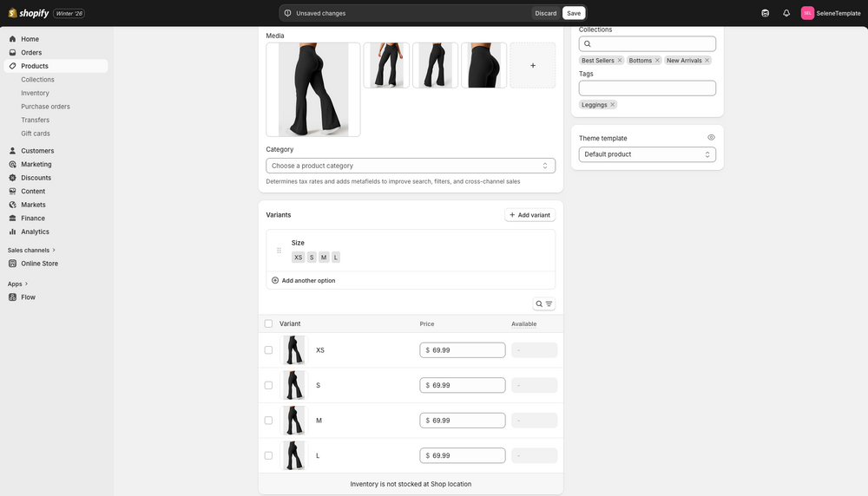Image resolution: width=868 pixels, height=496 pixels.
Task: Open the Inventory submenu item
Action: [35, 93]
